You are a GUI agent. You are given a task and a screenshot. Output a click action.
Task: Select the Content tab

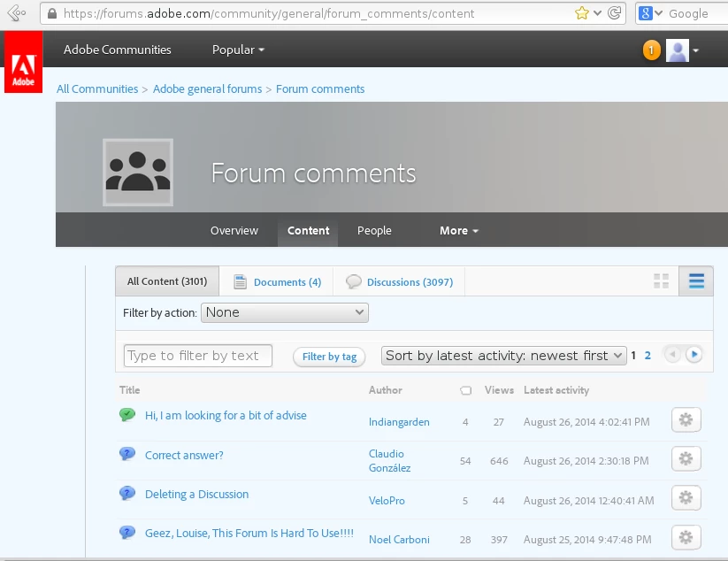click(308, 231)
